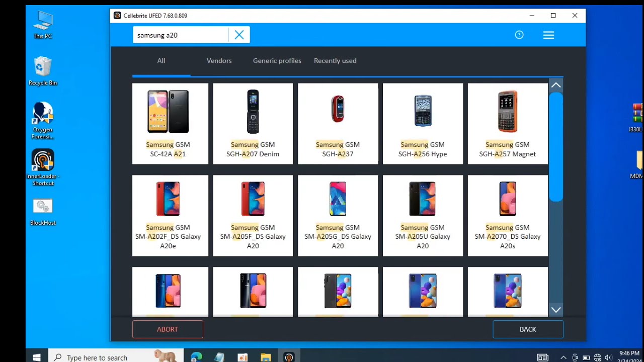
Task: Select SM-A205U Galaxy A20 device
Action: (x=423, y=216)
